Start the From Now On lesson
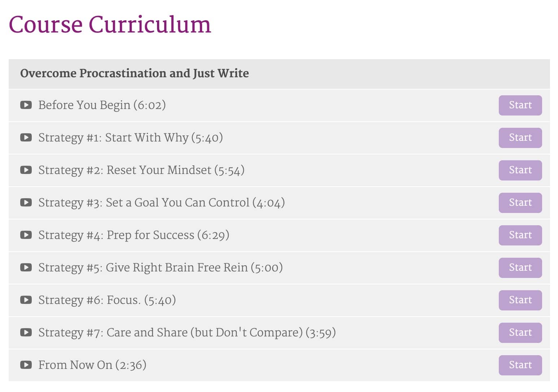This screenshot has width=558, height=392. (x=520, y=365)
